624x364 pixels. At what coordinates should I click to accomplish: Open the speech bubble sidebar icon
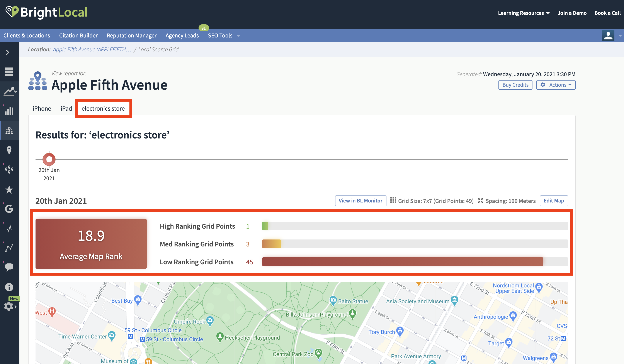(9, 267)
